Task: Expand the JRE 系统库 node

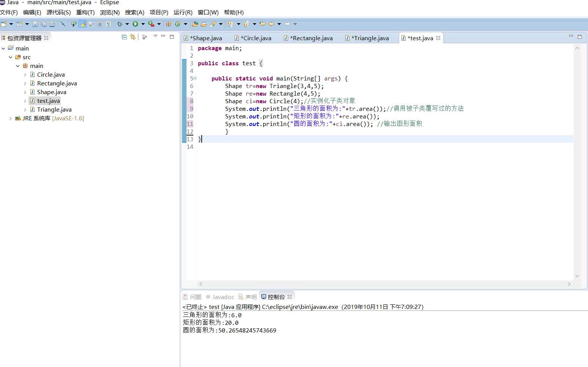Action: pyautogui.click(x=11, y=118)
